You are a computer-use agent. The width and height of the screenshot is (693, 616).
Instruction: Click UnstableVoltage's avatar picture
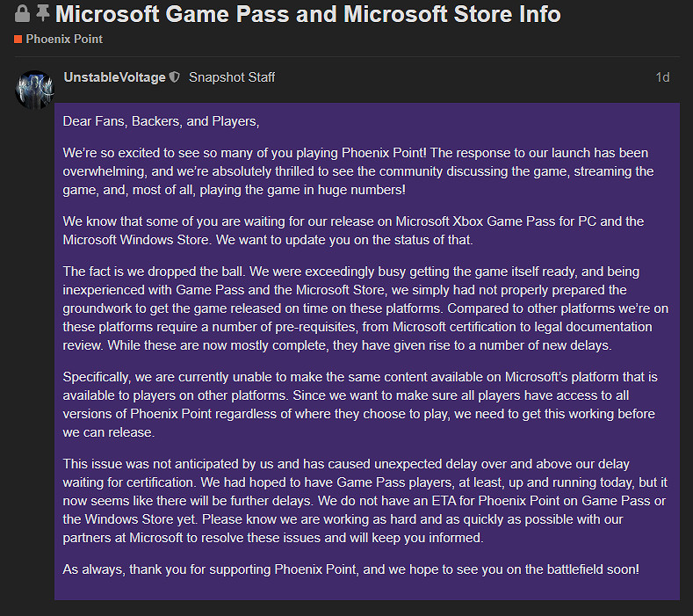(x=35, y=89)
